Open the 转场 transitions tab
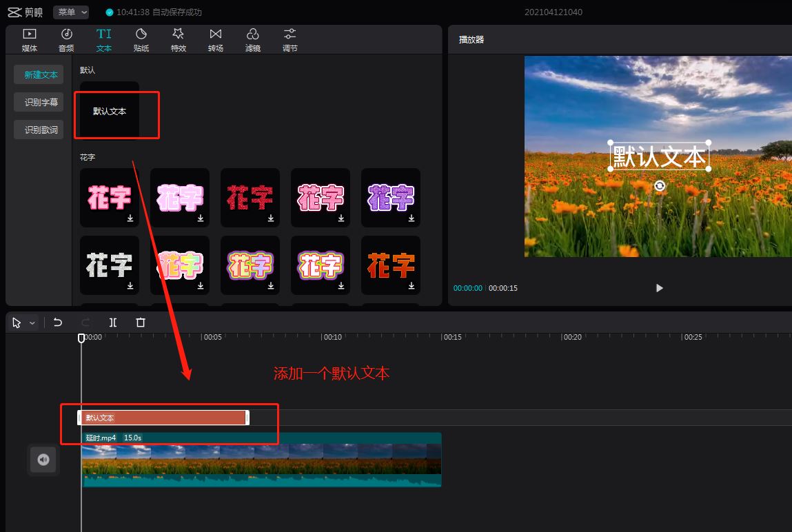The image size is (792, 532). pyautogui.click(x=216, y=40)
